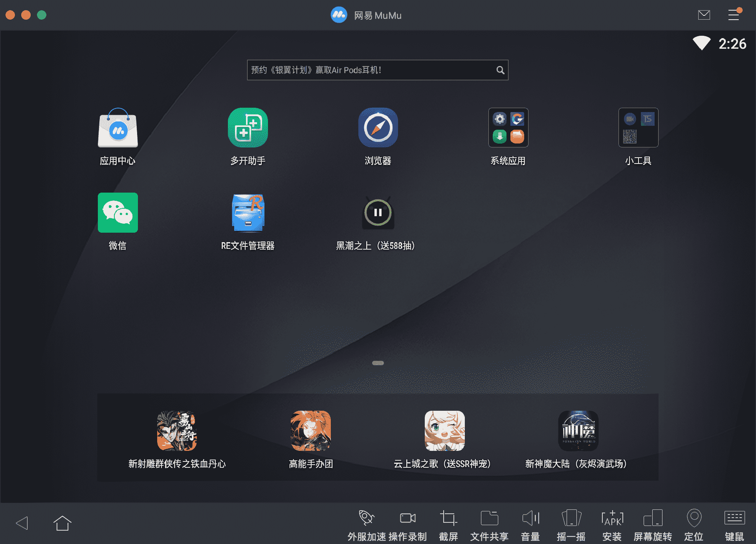Open the hamburger menu in title bar
Screen dimensions: 756x544
(x=734, y=15)
